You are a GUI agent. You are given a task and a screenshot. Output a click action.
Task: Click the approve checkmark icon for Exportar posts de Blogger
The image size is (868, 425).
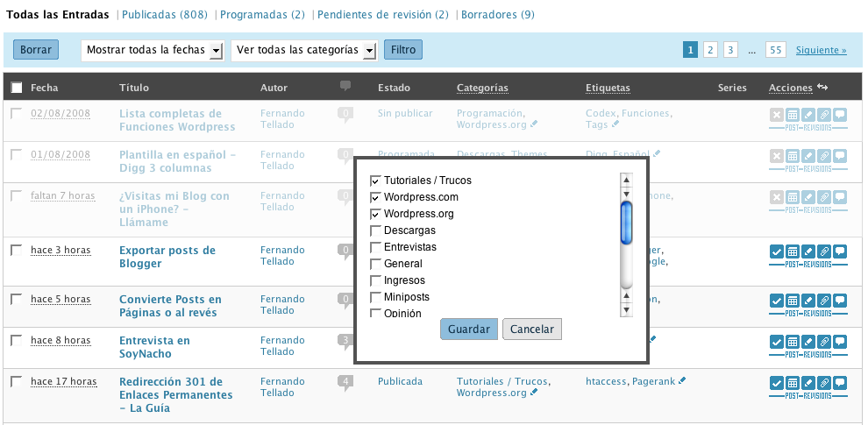click(x=776, y=251)
